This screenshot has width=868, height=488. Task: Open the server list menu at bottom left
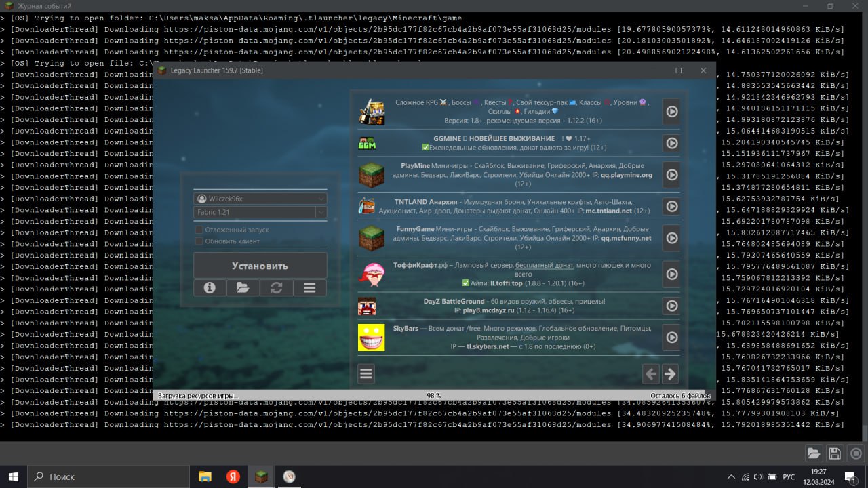[366, 373]
